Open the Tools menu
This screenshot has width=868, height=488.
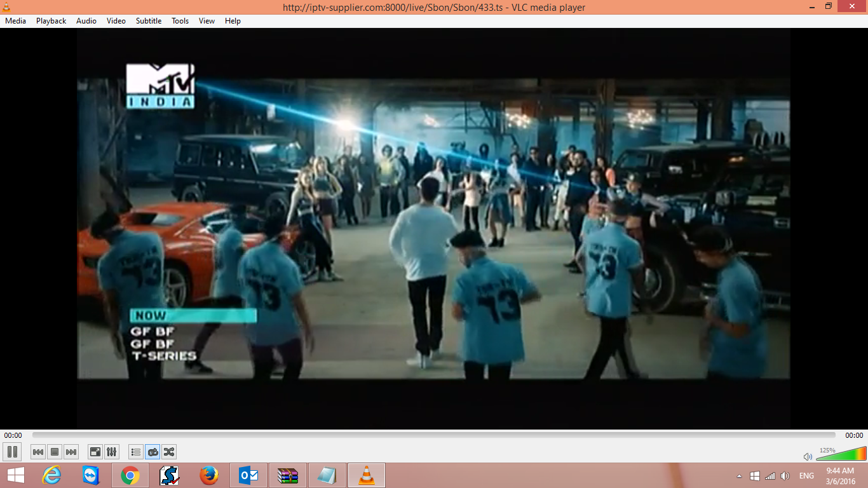pyautogui.click(x=180, y=21)
